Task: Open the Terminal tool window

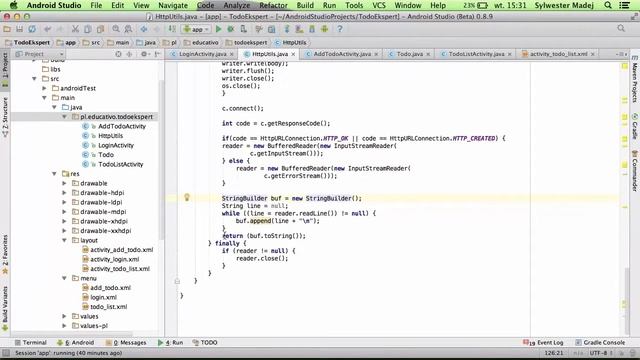Action: (x=31, y=342)
